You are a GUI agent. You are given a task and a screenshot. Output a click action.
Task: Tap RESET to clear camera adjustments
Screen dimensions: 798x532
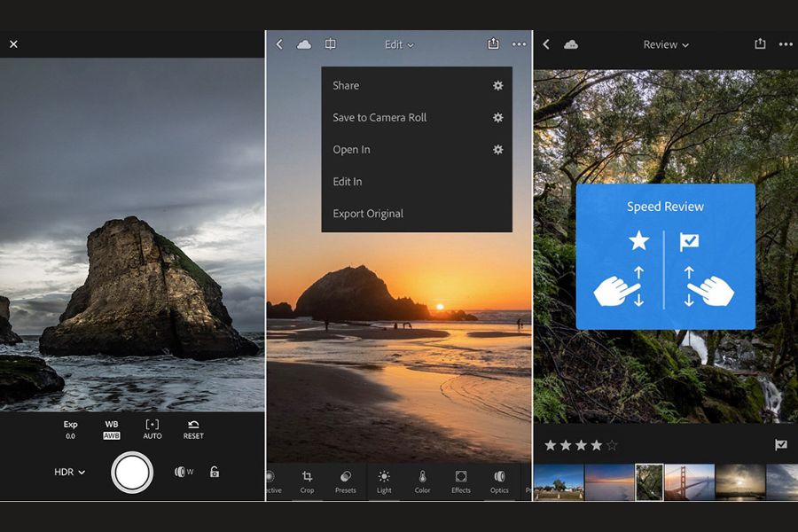[192, 430]
